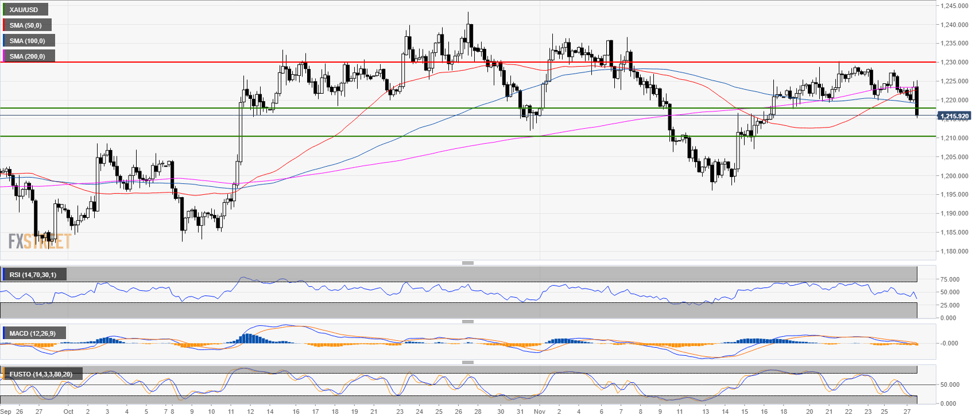Viewport: 980px width, 419px height.
Task: Click the divider grip above the FUSTO panel
Action: [468, 363]
